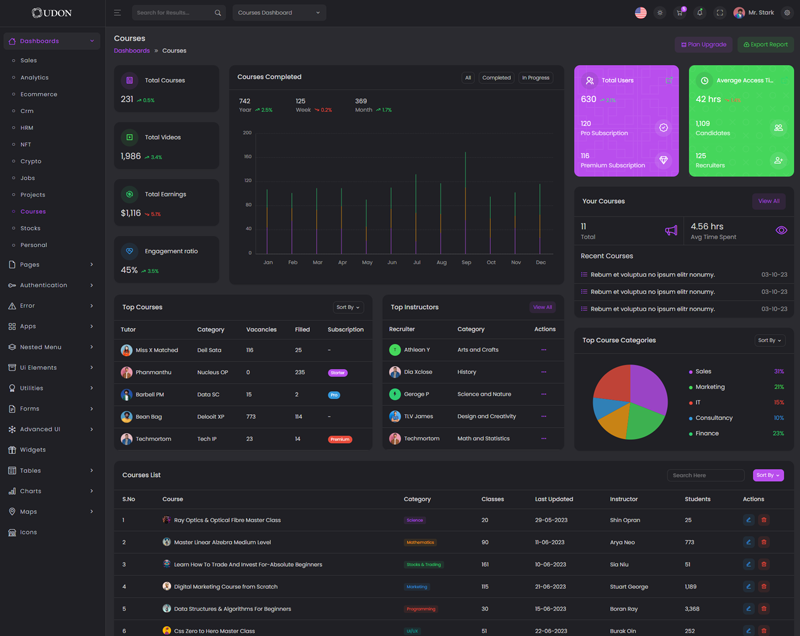Click the hamburger sidebar toggle icon

click(x=117, y=13)
